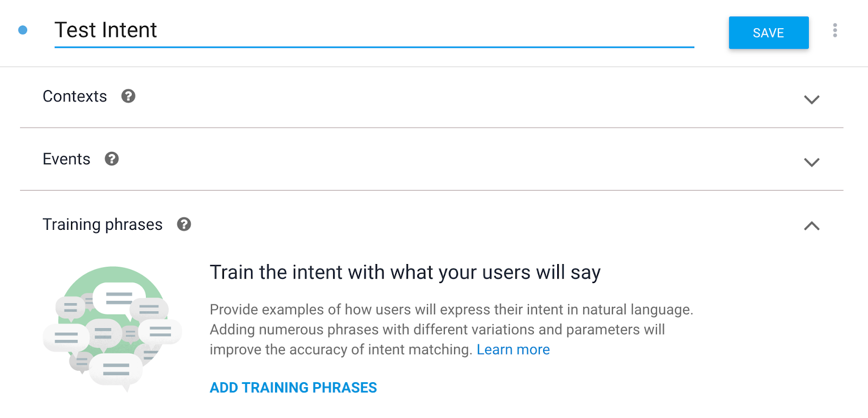Select the Events section heading
Image resolution: width=868 pixels, height=418 pixels.
coord(66,159)
